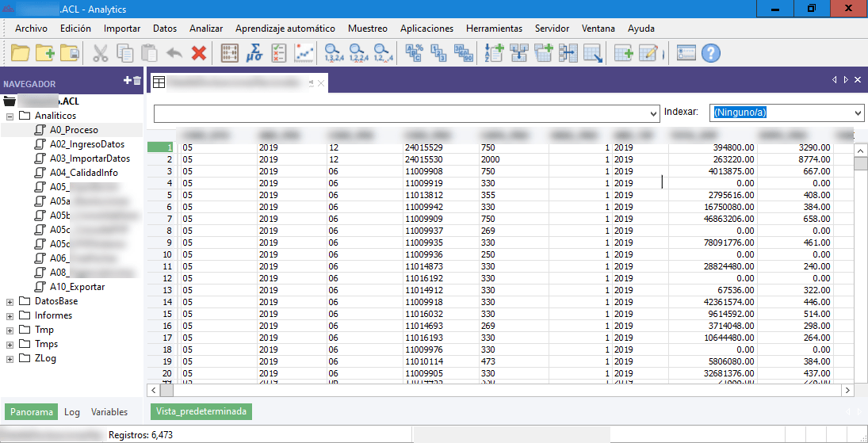This screenshot has width=868, height=443.
Task: Click the scatter chart icon
Action: point(304,53)
